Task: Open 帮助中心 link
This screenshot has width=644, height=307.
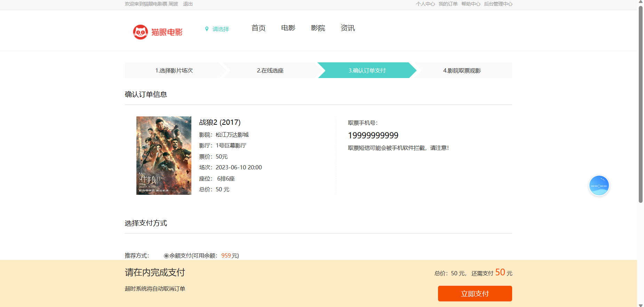Action: coord(471,4)
